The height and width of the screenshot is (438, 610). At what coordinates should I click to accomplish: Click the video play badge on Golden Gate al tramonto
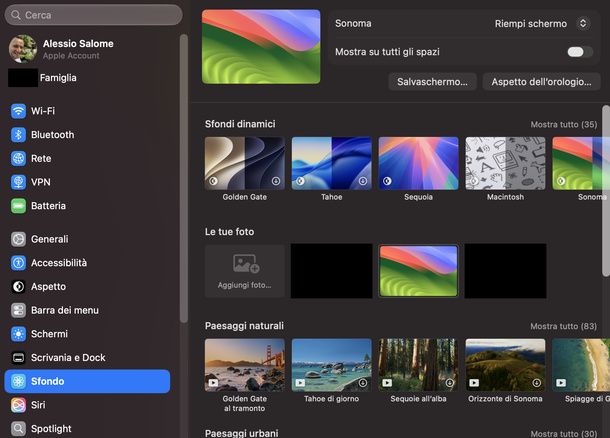213,383
